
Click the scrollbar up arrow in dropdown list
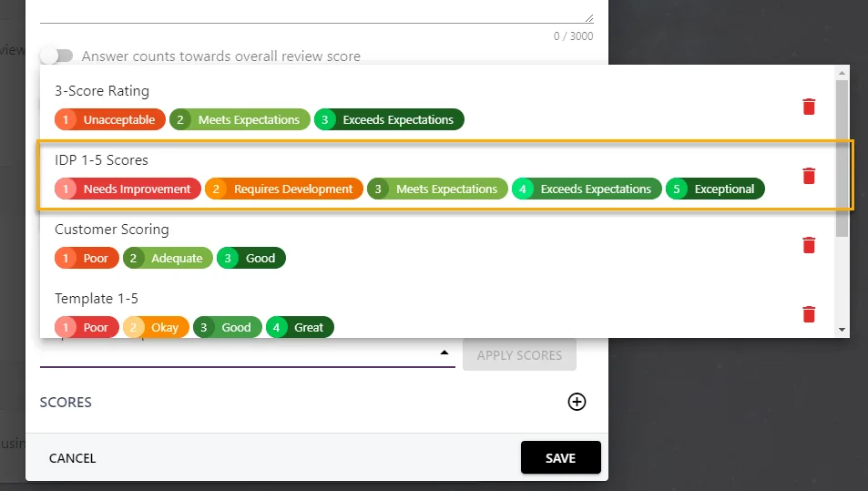[842, 73]
